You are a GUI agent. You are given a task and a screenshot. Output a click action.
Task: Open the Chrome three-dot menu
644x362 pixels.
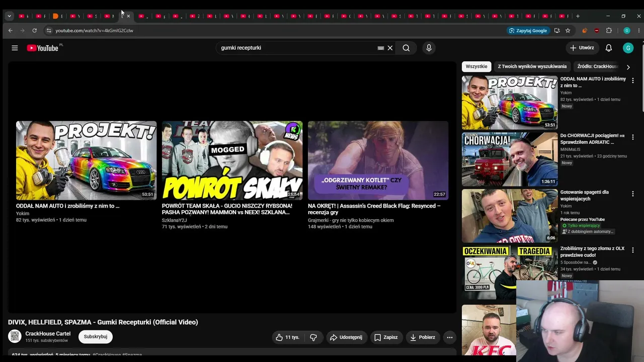coord(639,31)
